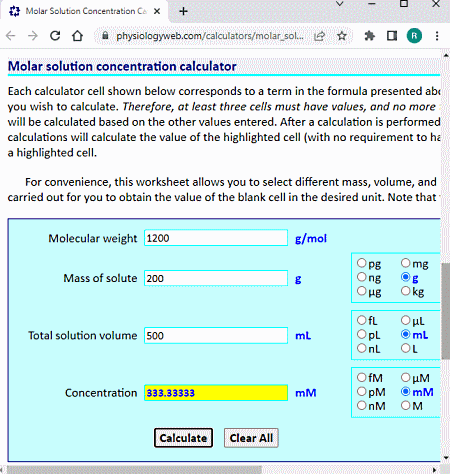Click the scroll down arrow
The width and height of the screenshot is (450, 474).
[446, 458]
